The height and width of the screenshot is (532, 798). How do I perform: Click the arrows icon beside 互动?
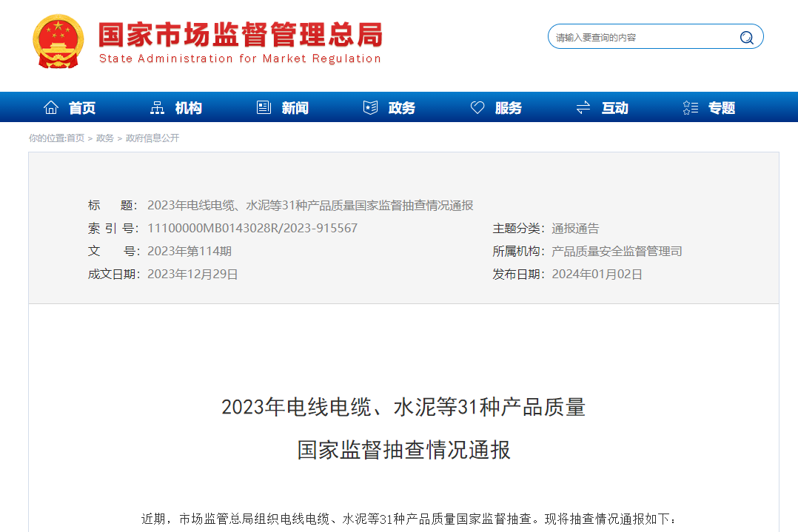point(583,108)
